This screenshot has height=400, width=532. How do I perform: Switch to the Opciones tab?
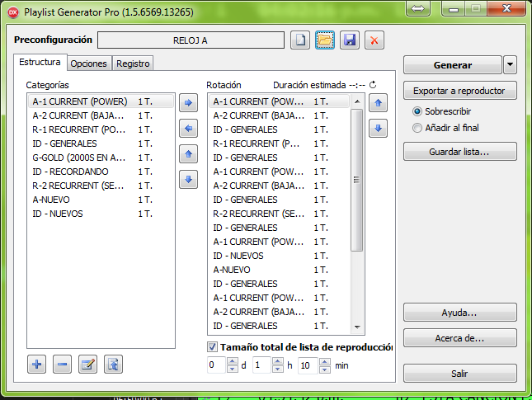click(x=88, y=64)
